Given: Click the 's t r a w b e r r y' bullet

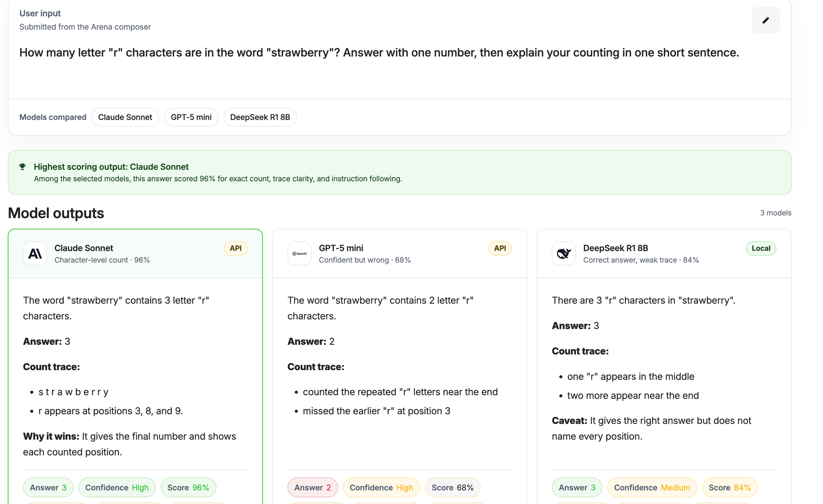Looking at the screenshot, I should [73, 392].
